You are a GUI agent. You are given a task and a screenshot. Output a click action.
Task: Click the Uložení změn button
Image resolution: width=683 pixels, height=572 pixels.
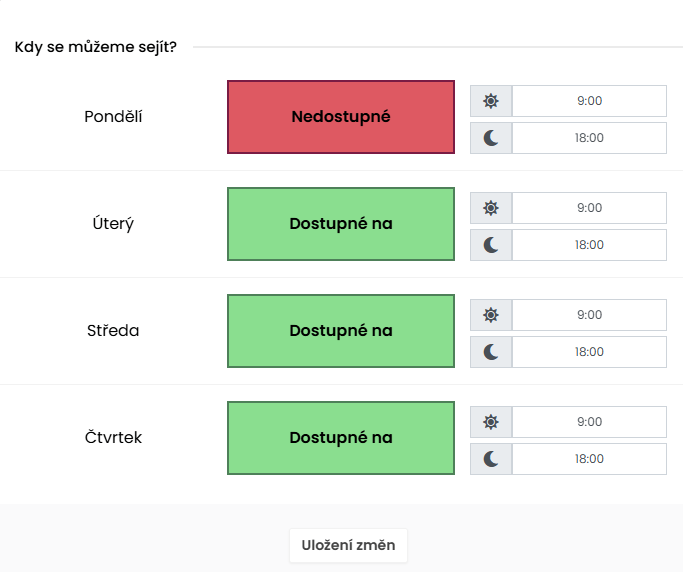(x=348, y=545)
